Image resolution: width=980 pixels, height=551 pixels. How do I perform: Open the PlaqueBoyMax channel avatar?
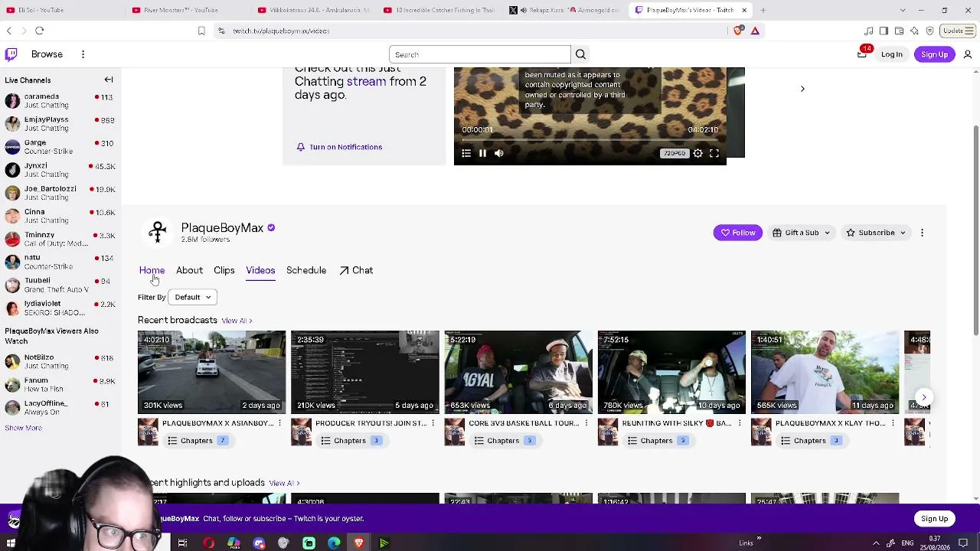158,232
